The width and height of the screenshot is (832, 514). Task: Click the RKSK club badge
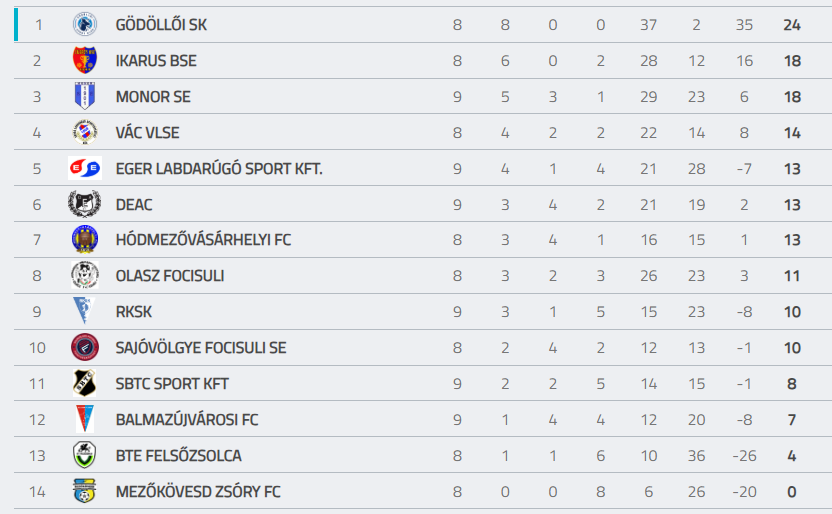point(85,311)
